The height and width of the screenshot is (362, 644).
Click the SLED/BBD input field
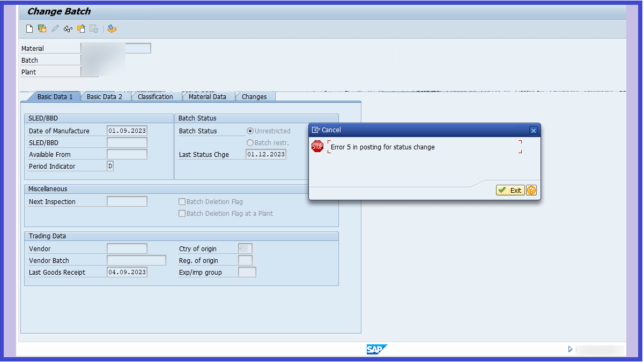click(x=127, y=142)
